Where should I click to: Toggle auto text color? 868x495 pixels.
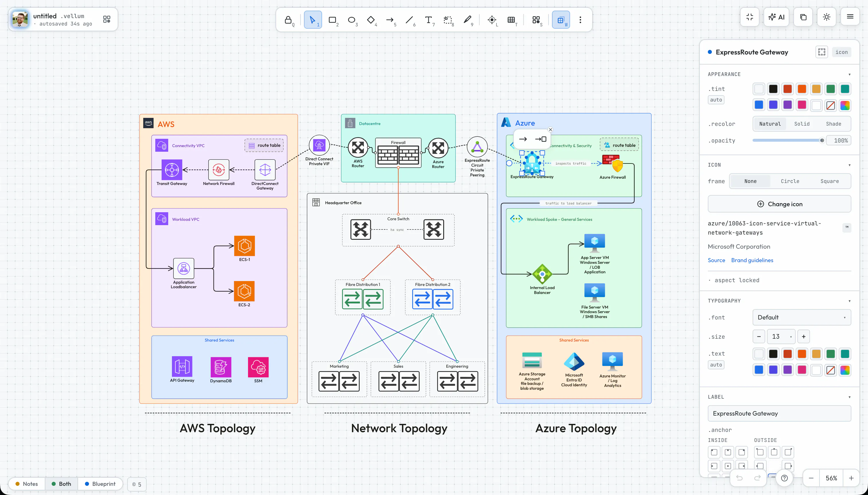(716, 365)
